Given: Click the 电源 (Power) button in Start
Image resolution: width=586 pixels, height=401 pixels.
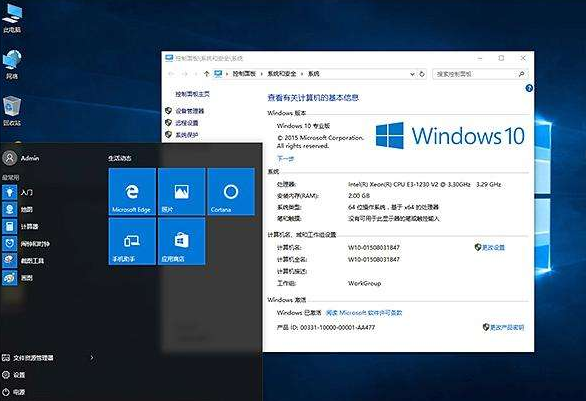Looking at the screenshot, I should (x=13, y=392).
